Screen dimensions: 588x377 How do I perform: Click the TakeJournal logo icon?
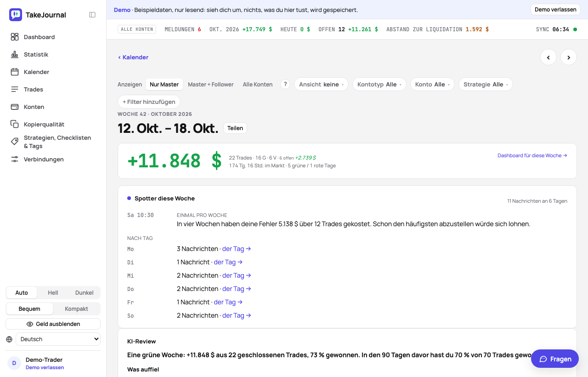point(16,15)
